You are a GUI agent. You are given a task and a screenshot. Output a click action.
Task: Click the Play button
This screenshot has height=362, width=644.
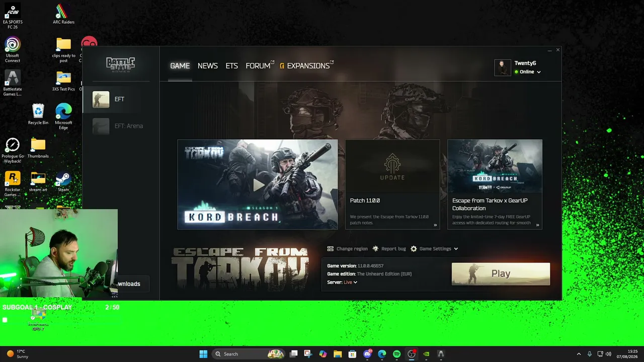click(501, 274)
